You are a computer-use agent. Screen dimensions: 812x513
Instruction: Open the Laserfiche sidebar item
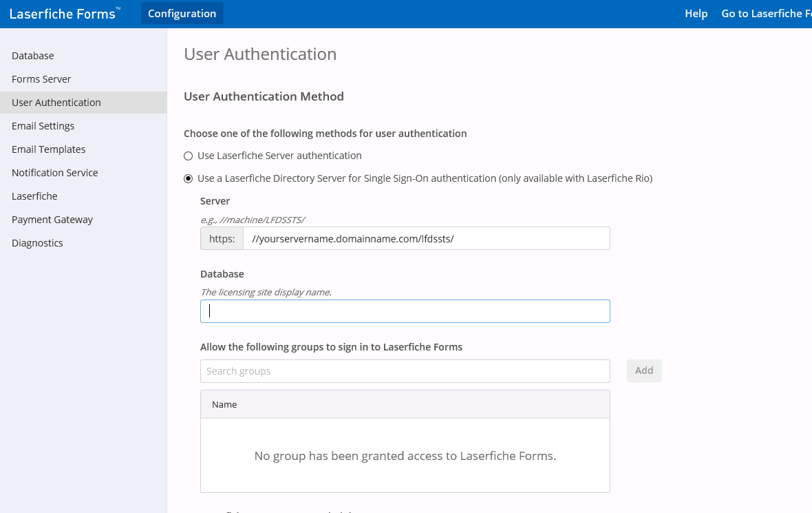34,196
